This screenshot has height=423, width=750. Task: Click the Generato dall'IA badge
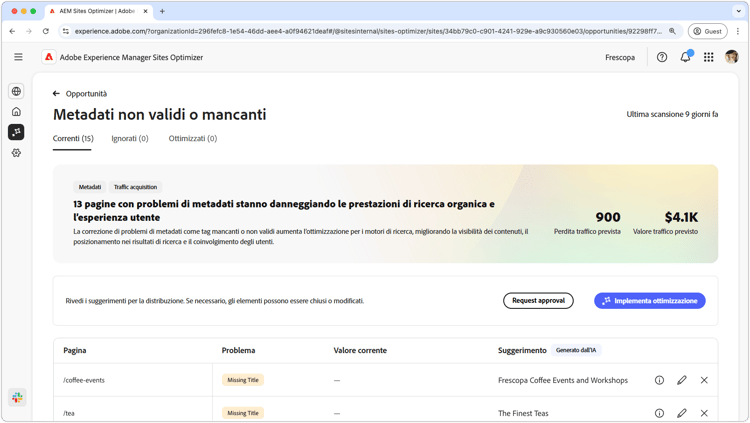[x=576, y=350]
